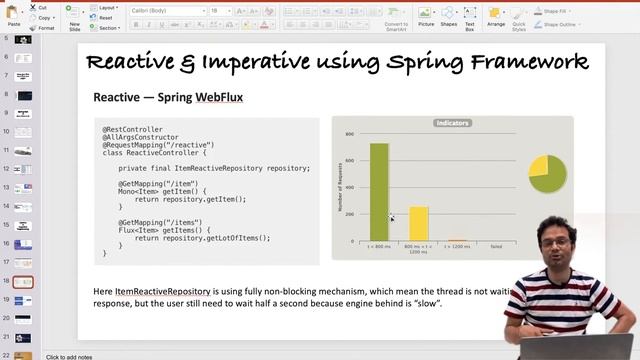Apply the red font color swatch
The height and width of the screenshot is (360, 640).
(x=264, y=25)
